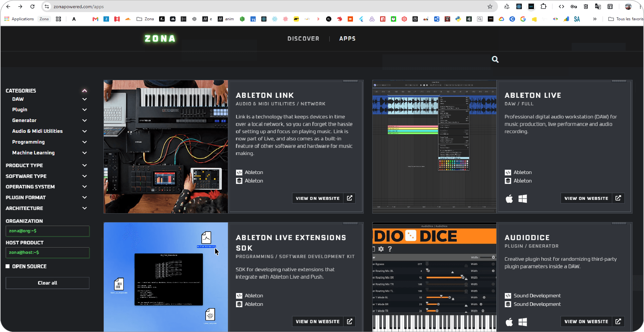Go to the Apps tab
Viewport: 644px width, 332px height.
click(x=347, y=39)
